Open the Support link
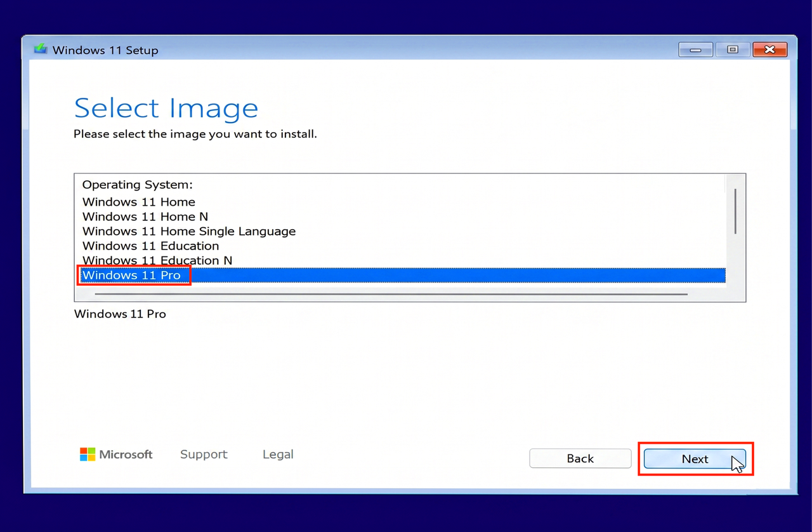 pos(204,454)
